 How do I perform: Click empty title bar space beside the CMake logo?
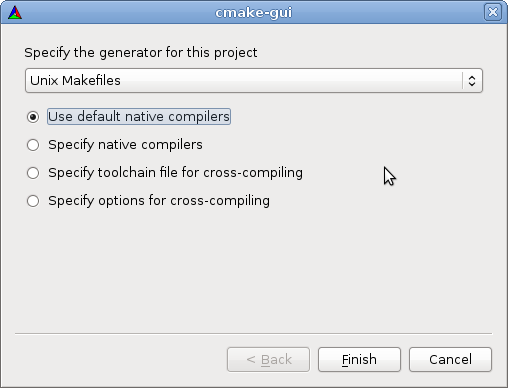tap(117, 13)
